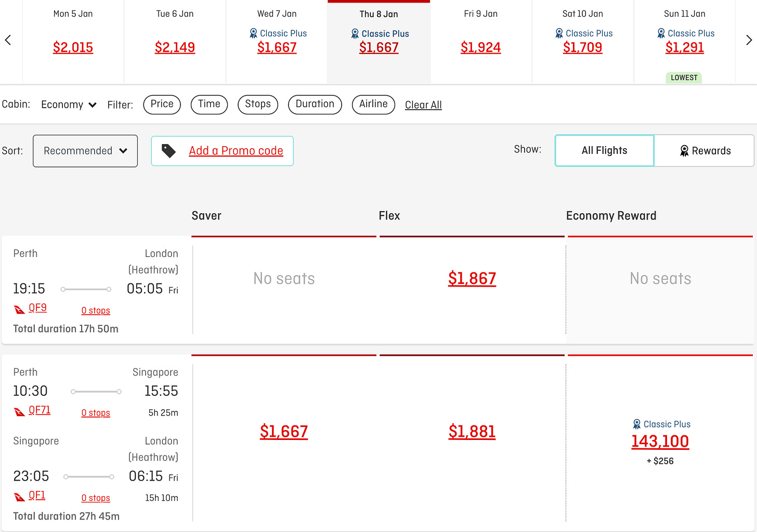Select $1,881 Flex fare via Singapore
757x532 pixels.
tap(472, 432)
